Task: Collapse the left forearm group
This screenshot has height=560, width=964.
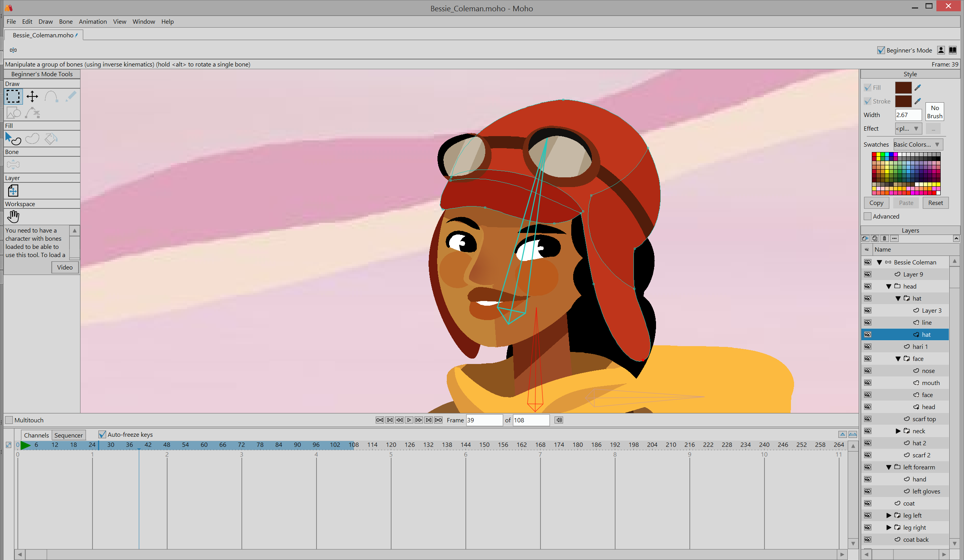Action: (x=889, y=467)
